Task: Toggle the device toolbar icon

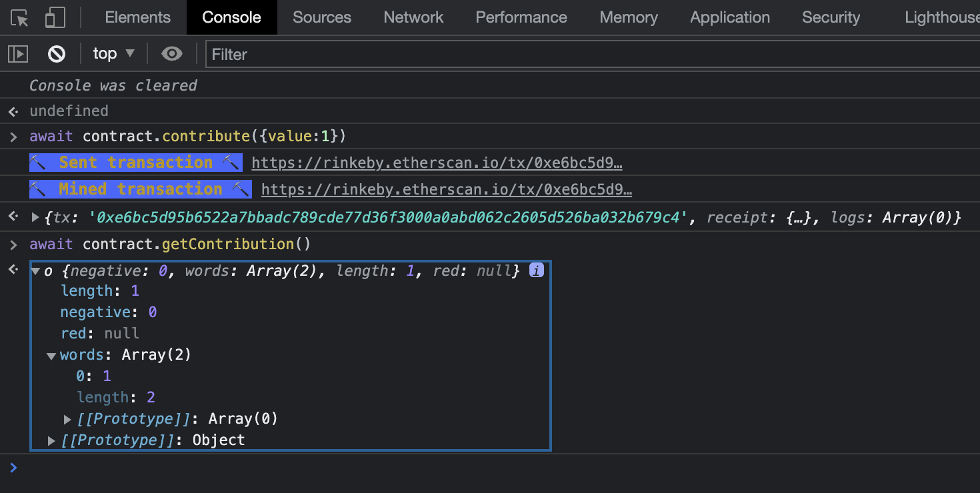Action: (x=55, y=17)
